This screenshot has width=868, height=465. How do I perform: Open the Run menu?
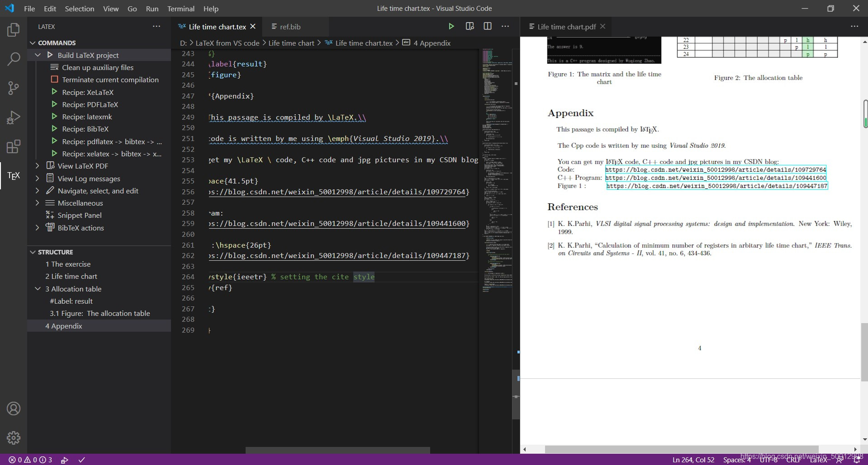[x=152, y=9]
